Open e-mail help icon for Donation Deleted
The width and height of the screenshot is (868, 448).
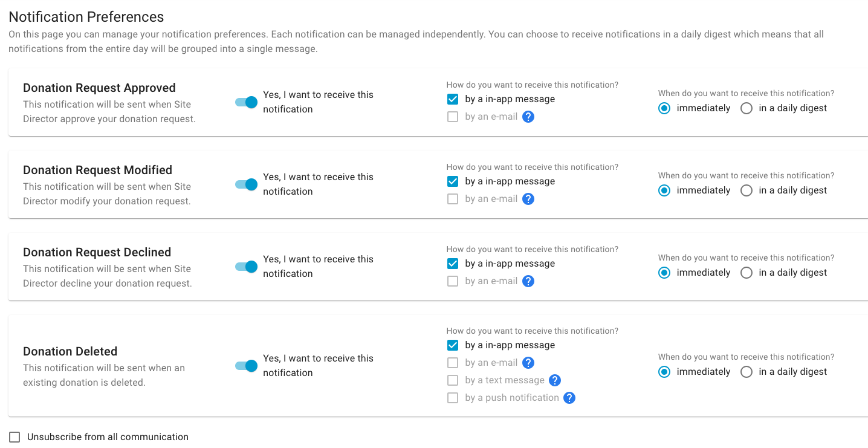click(528, 363)
